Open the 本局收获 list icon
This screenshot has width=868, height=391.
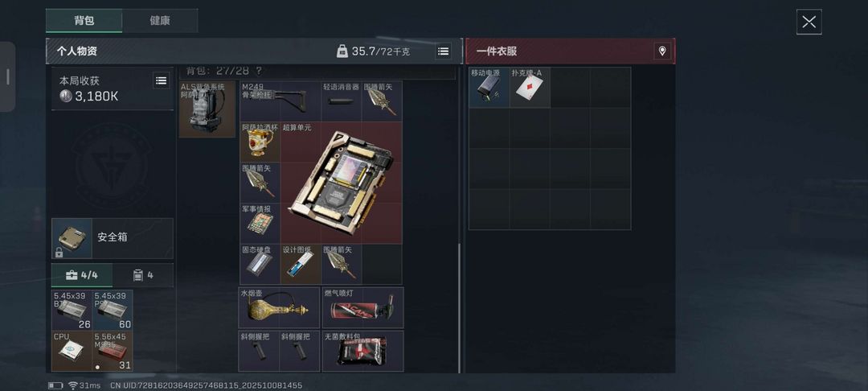tap(161, 81)
